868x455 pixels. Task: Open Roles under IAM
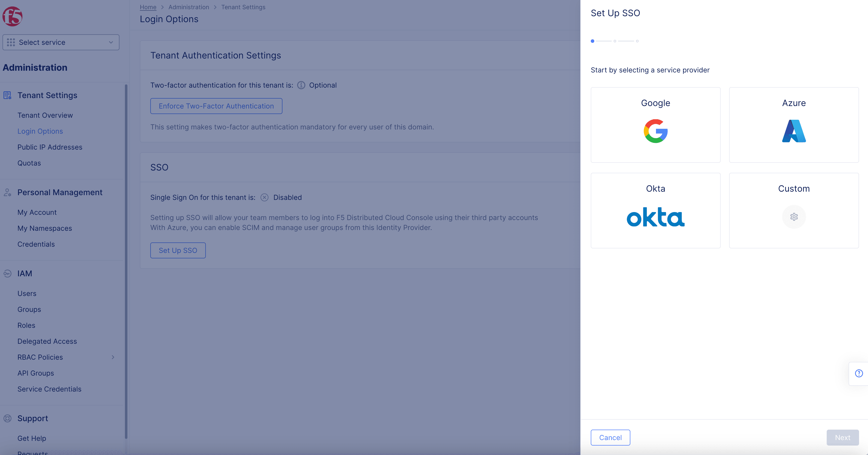point(26,326)
